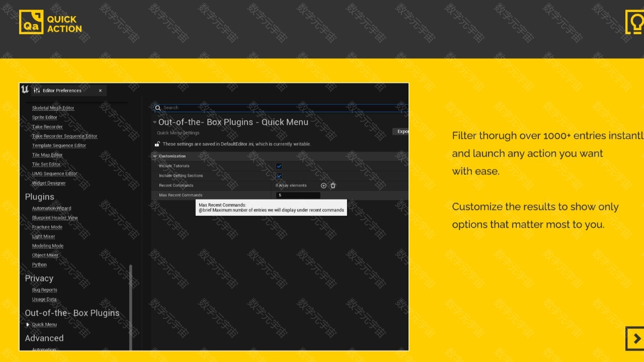
Task: Open Python plugin settings
Action: 39,265
